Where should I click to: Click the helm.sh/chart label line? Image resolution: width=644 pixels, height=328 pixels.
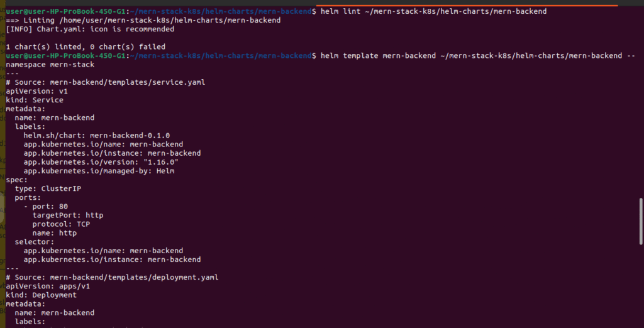pos(97,135)
